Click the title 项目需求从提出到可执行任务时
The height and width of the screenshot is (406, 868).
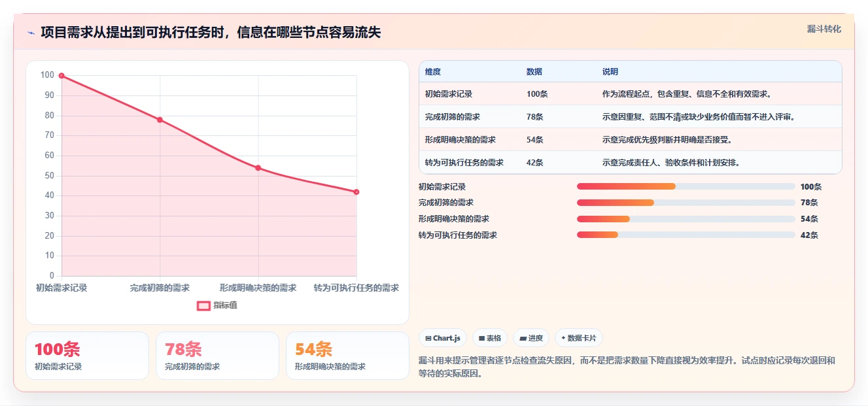[x=211, y=32]
